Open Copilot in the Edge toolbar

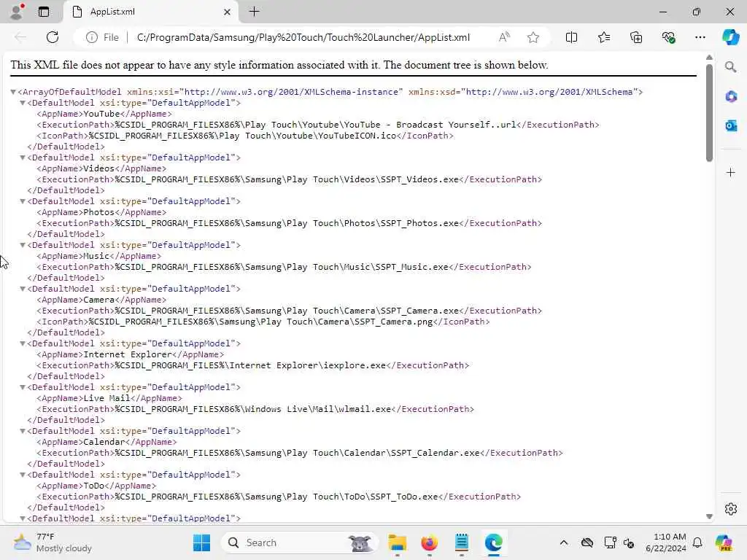coord(730,37)
